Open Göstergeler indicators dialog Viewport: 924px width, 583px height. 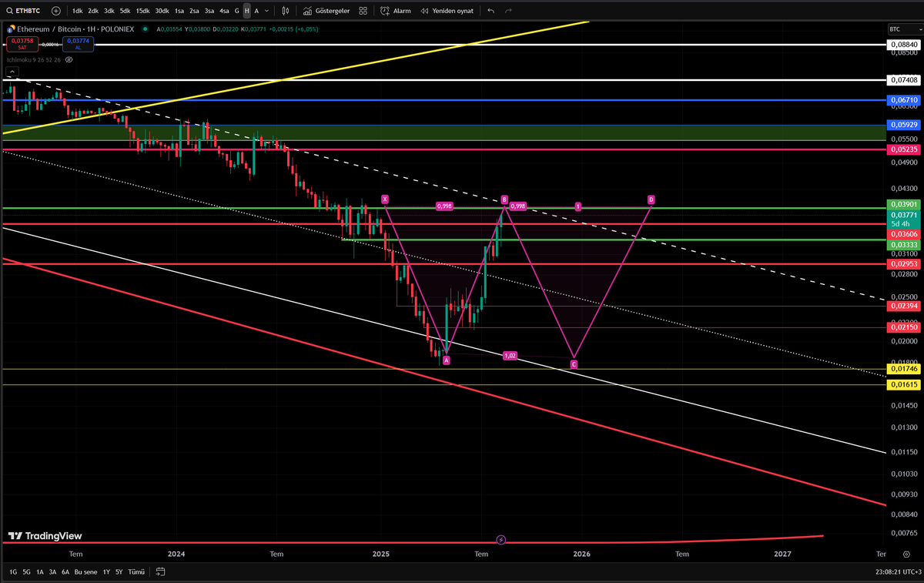tap(327, 12)
